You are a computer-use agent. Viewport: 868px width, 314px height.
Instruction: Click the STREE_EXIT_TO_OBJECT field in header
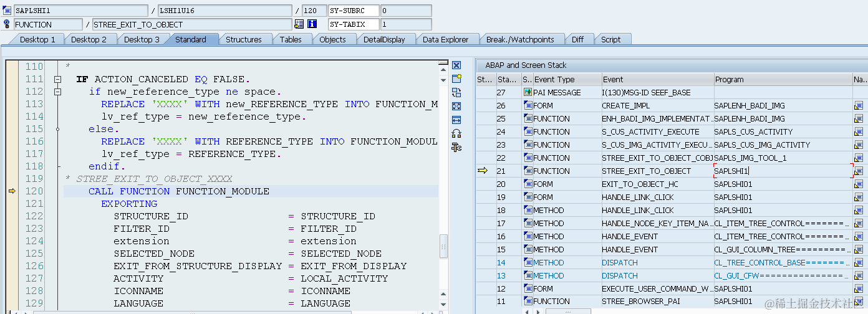[192, 24]
